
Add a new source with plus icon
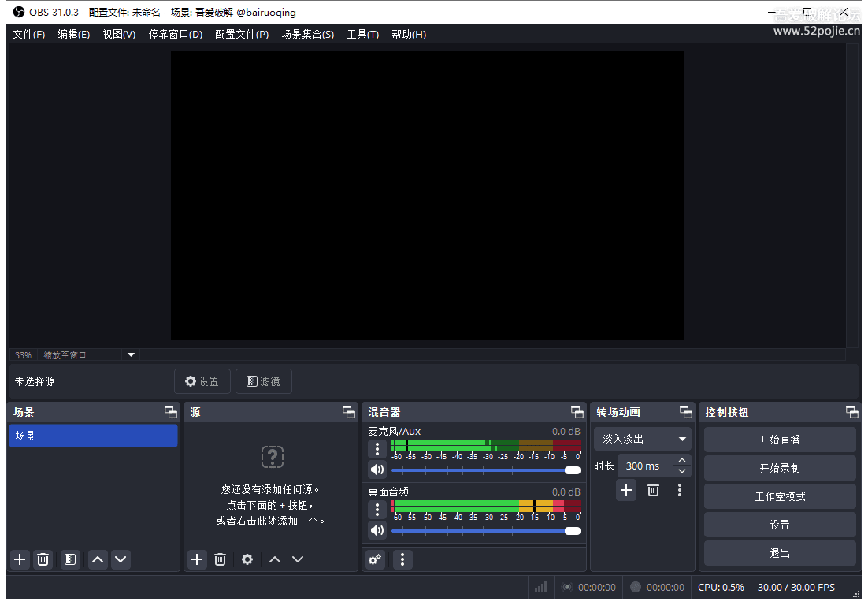tap(196, 559)
